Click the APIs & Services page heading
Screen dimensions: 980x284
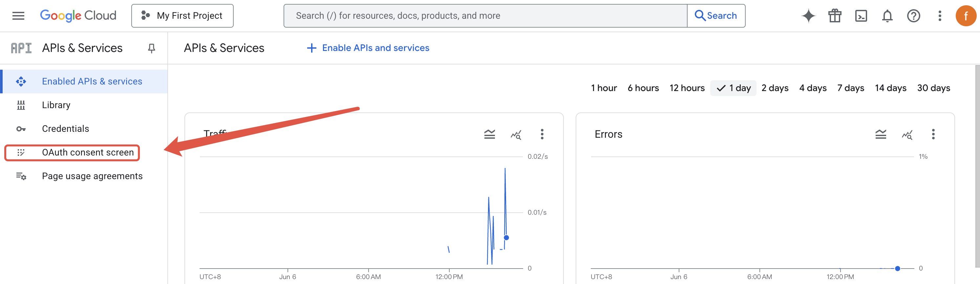click(x=224, y=48)
